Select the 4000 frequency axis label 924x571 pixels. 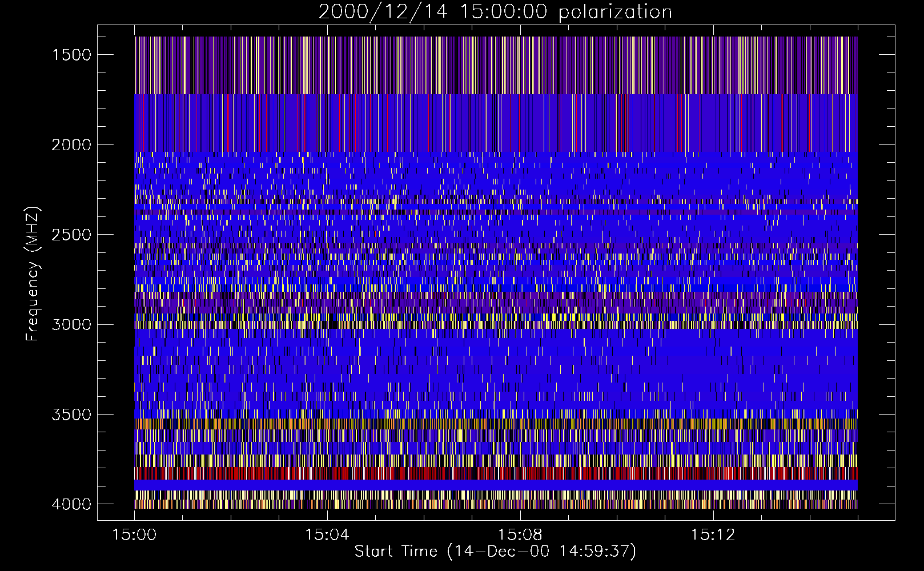(71, 504)
